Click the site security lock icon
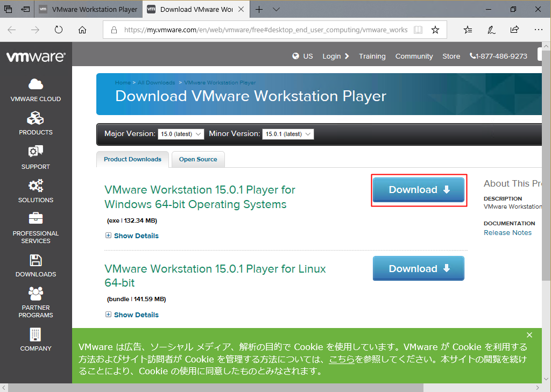The width and height of the screenshot is (551, 392). 114,30
